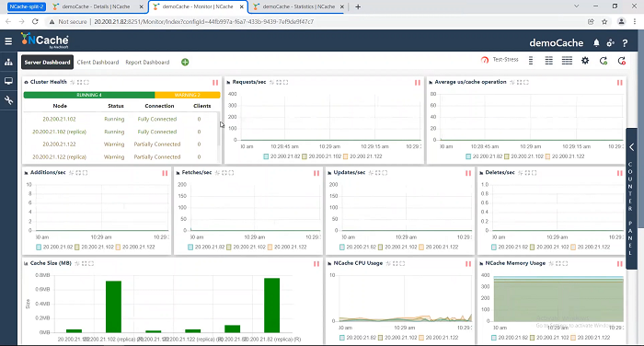The image size is (644, 346).
Task: Maximize the Updates/sec panel
Action: [x=385, y=173]
